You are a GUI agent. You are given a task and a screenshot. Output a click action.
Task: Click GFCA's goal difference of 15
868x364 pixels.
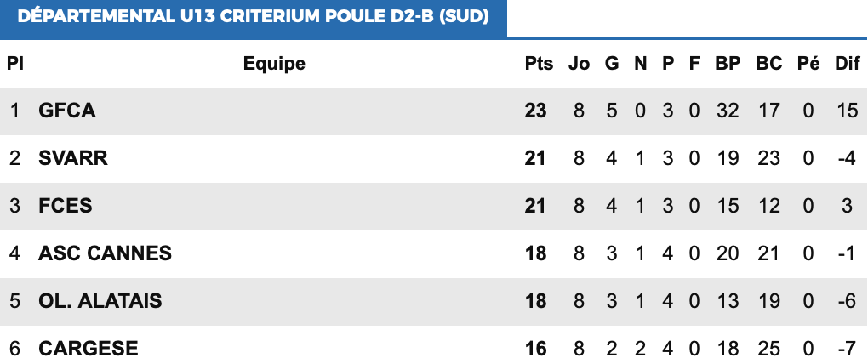coord(847,111)
